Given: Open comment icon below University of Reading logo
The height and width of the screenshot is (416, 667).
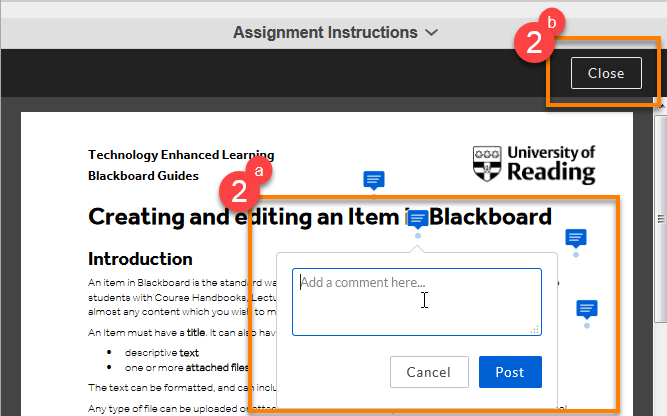Looking at the screenshot, I should (576, 239).
